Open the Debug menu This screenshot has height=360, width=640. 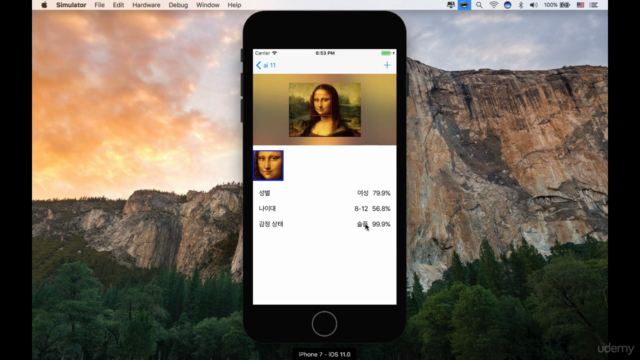[x=178, y=5]
